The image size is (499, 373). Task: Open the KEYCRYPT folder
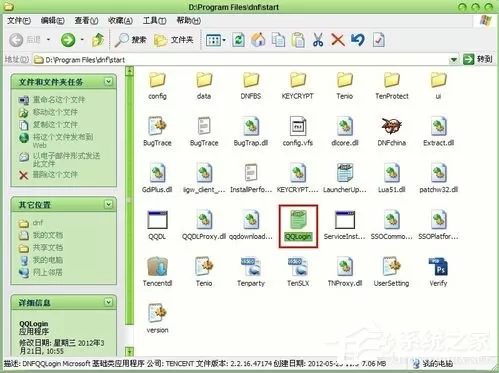(x=298, y=86)
